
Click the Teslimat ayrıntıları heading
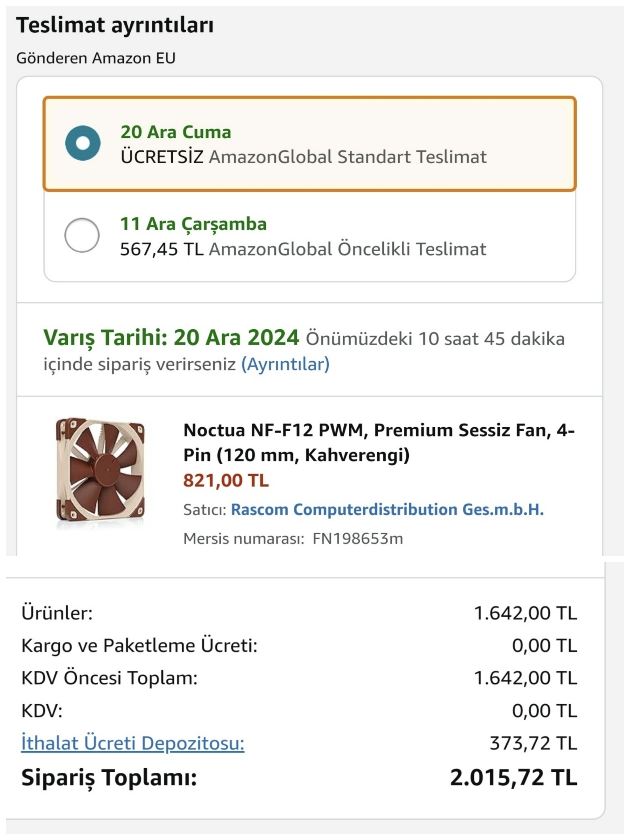[x=115, y=25]
